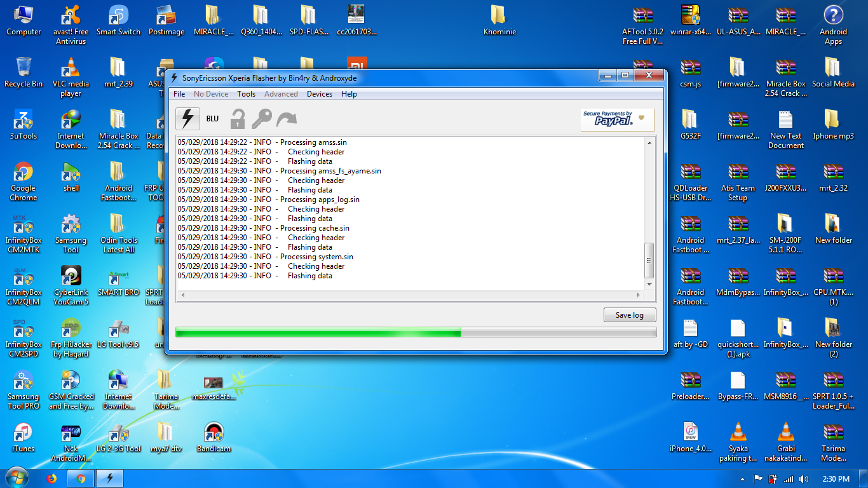Select the Nck AndroidM... desktop icon
This screenshot has width=868, height=488.
click(x=71, y=442)
